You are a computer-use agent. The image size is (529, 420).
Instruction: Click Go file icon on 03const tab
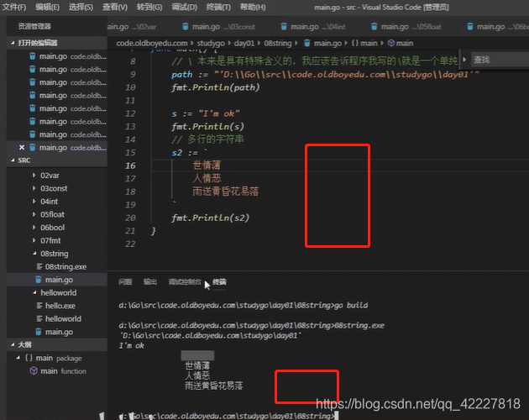tap(186, 27)
